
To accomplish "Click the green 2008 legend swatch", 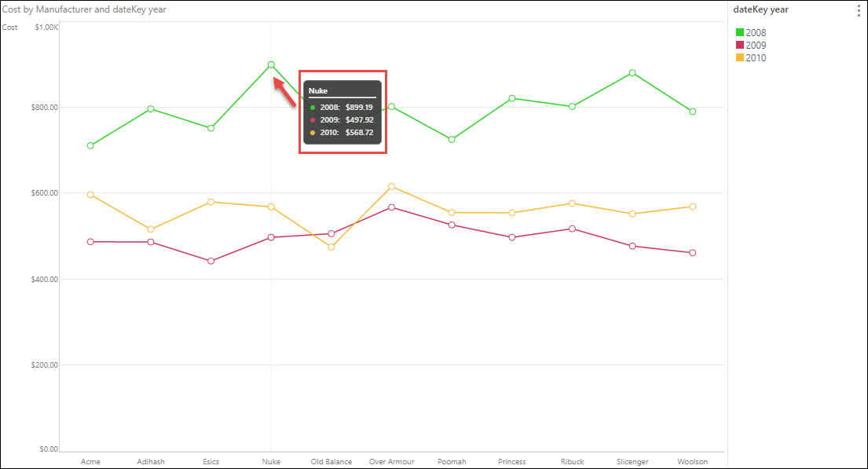I will (x=740, y=33).
